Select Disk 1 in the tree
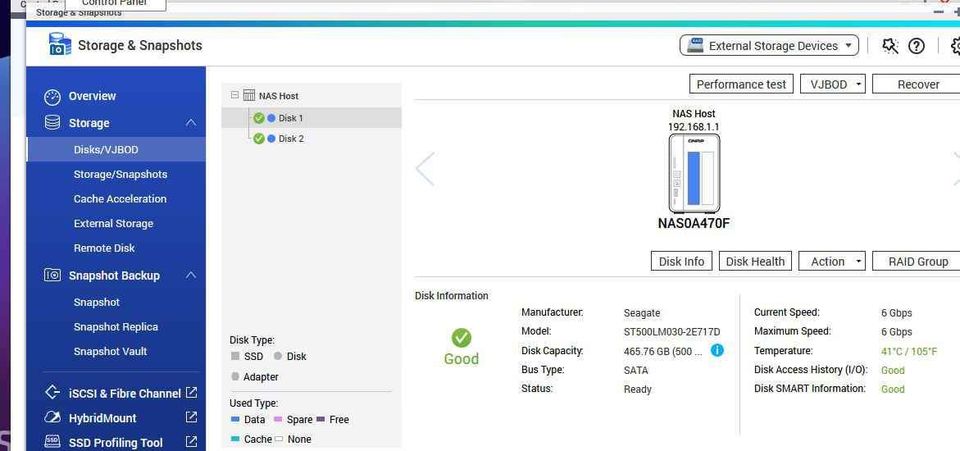Image resolution: width=960 pixels, height=451 pixels. [x=291, y=118]
